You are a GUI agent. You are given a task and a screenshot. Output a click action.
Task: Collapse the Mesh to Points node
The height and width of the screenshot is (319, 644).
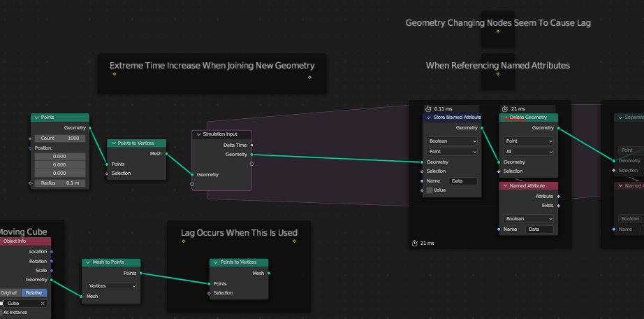tap(88, 262)
